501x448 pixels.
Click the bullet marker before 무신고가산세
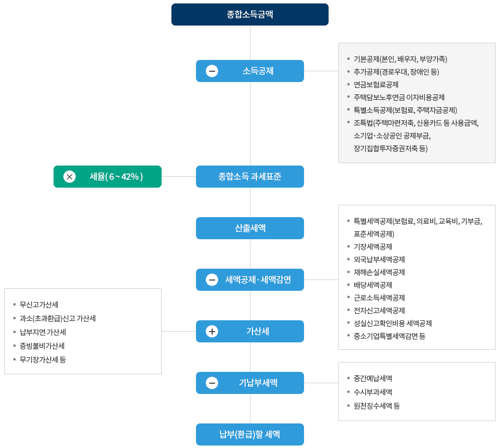click(14, 305)
